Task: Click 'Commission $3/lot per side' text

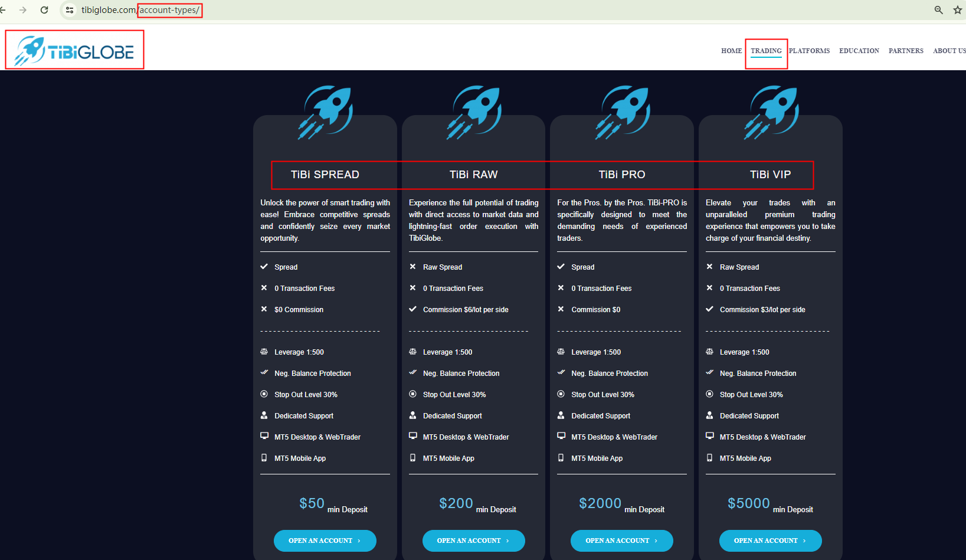Action: (x=762, y=310)
